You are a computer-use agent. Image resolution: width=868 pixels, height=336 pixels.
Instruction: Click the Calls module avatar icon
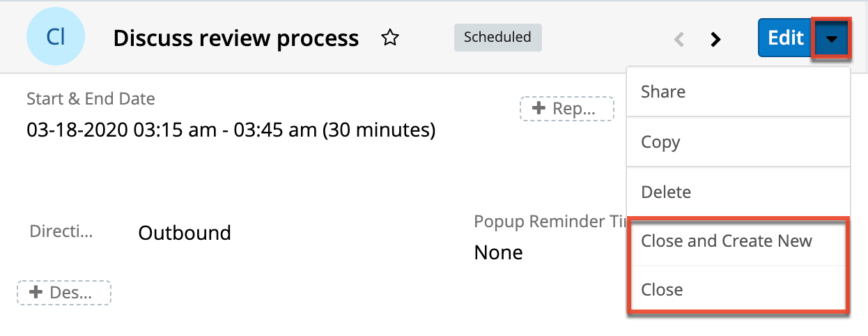(56, 38)
